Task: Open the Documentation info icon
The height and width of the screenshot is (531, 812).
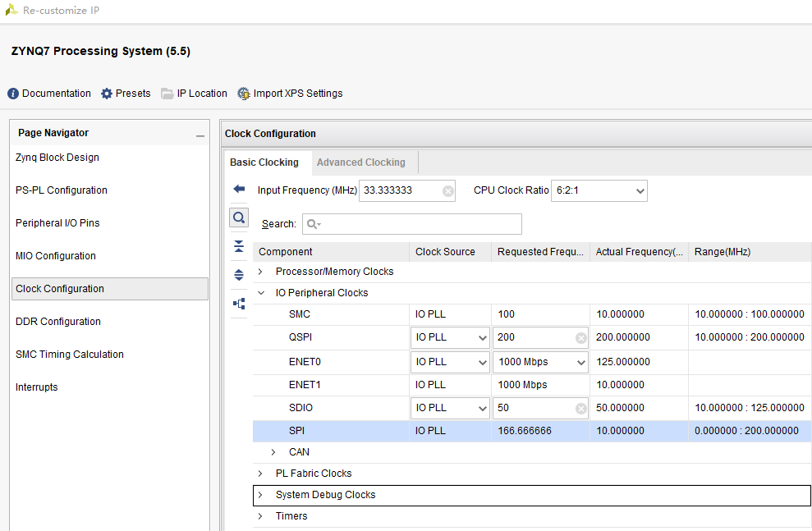Action: pyautogui.click(x=13, y=94)
